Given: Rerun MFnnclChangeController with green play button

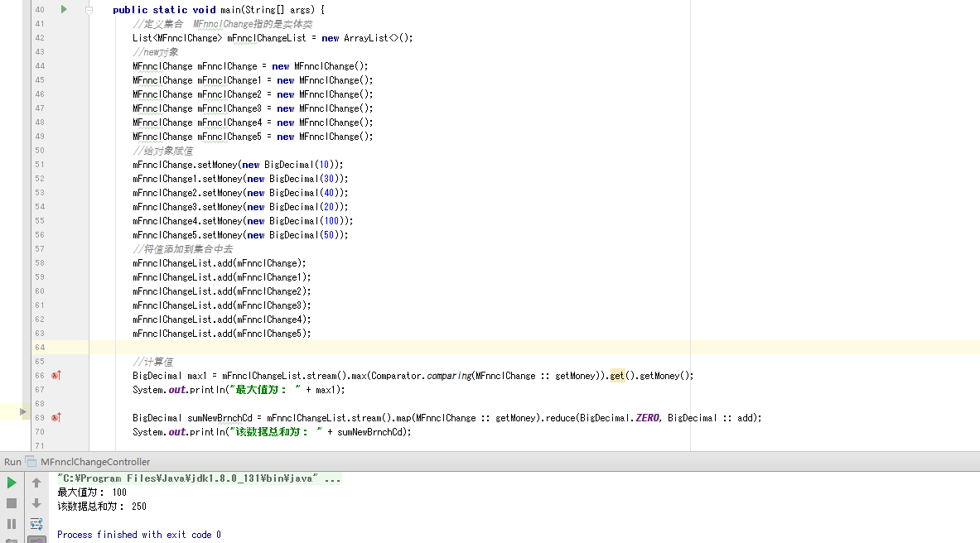Looking at the screenshot, I should click(12, 483).
